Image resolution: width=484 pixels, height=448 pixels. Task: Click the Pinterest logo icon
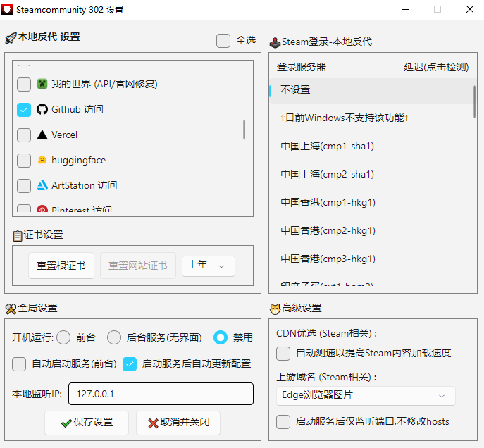[42, 209]
